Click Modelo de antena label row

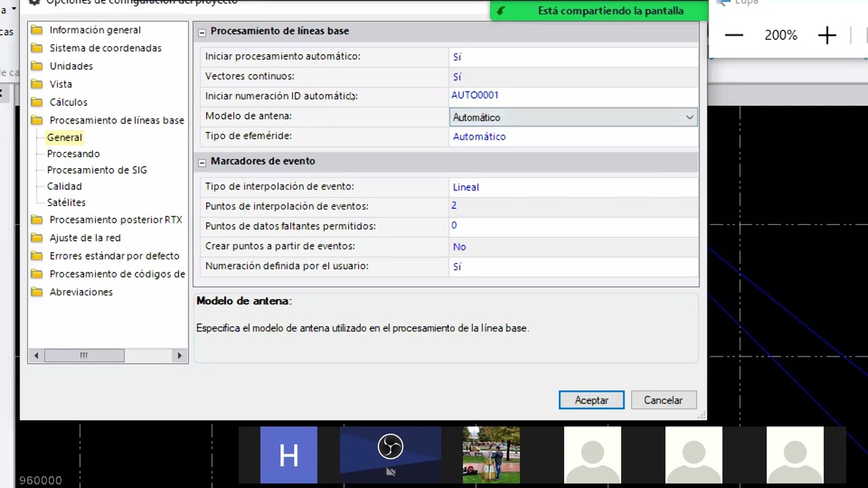coord(248,116)
